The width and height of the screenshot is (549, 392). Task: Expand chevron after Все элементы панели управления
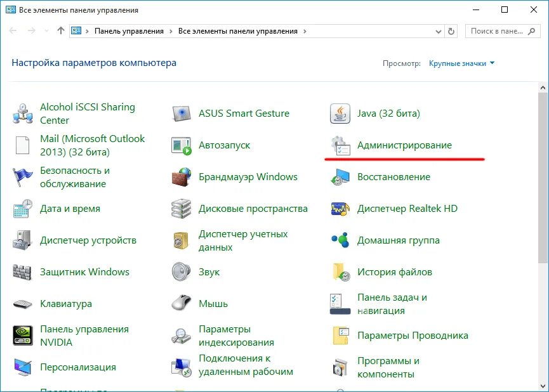click(x=305, y=31)
